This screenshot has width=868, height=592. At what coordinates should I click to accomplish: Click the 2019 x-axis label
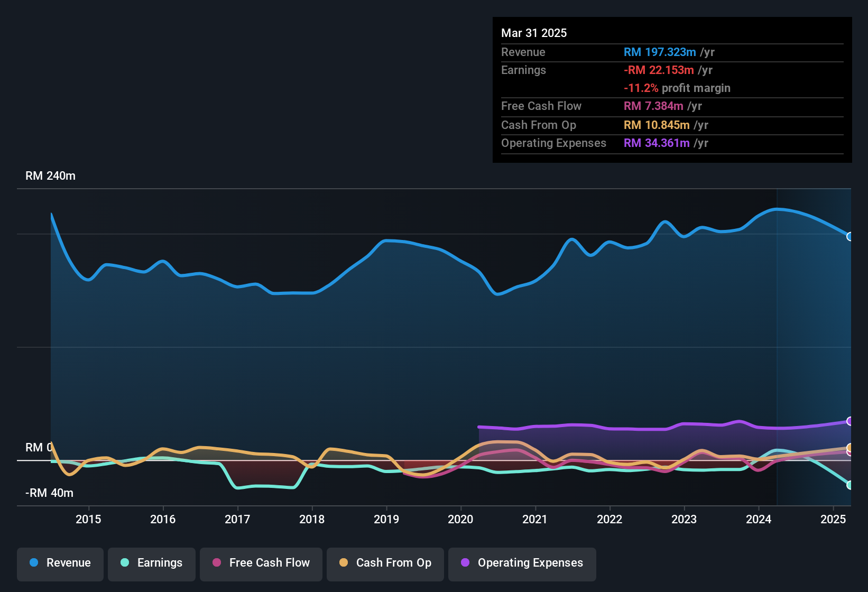click(x=386, y=519)
